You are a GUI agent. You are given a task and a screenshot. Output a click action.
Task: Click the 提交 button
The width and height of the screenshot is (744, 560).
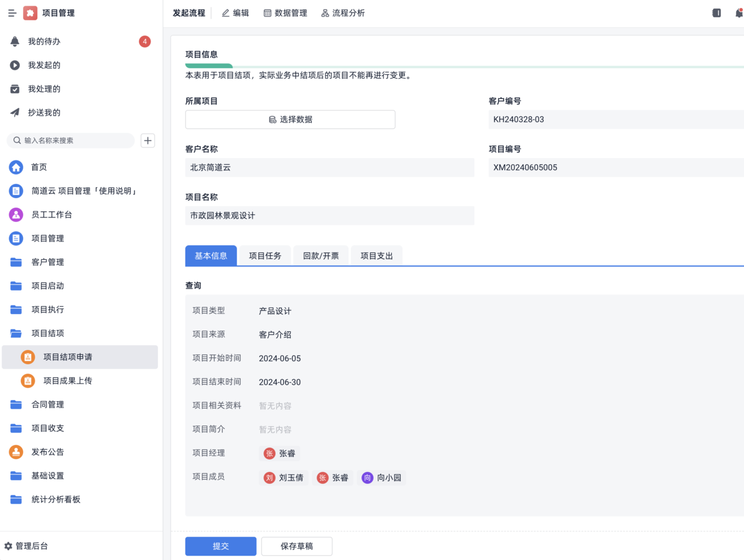pyautogui.click(x=221, y=546)
